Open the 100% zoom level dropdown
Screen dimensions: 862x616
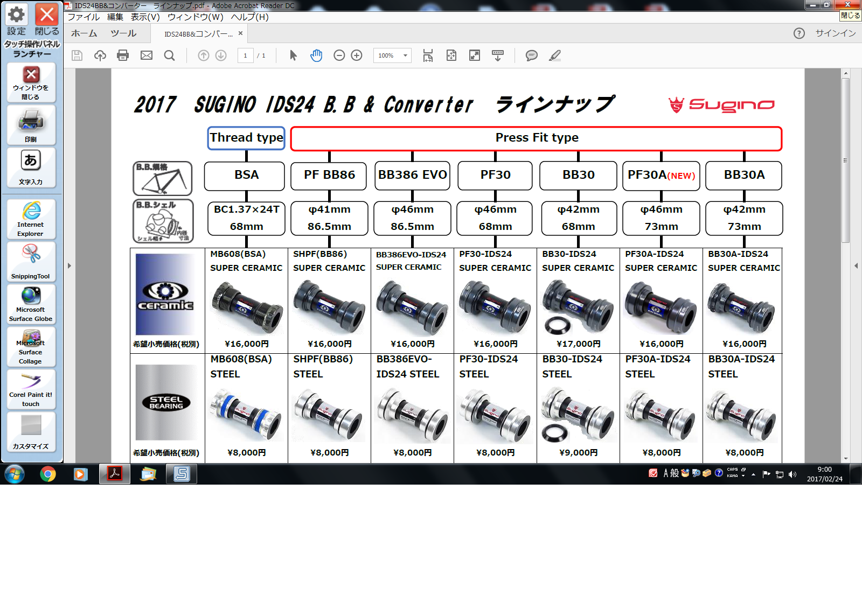pos(405,55)
